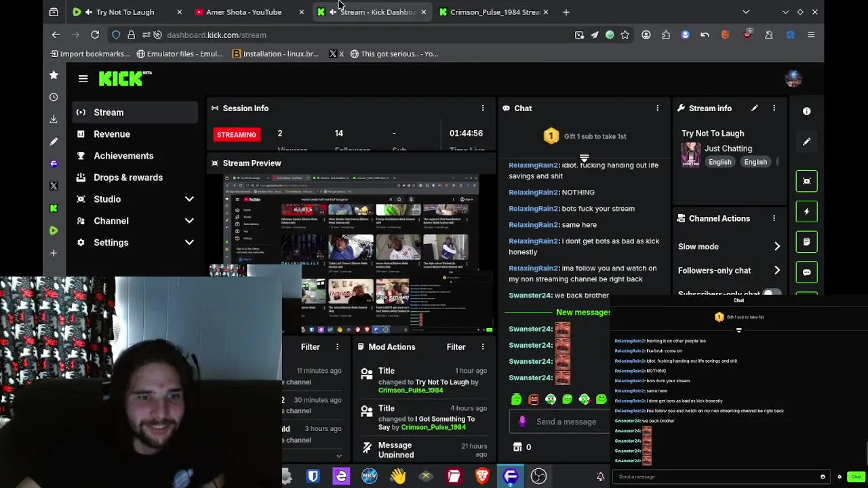868x488 pixels.
Task: Click Just Chatting category thumbnail
Action: pos(691,155)
